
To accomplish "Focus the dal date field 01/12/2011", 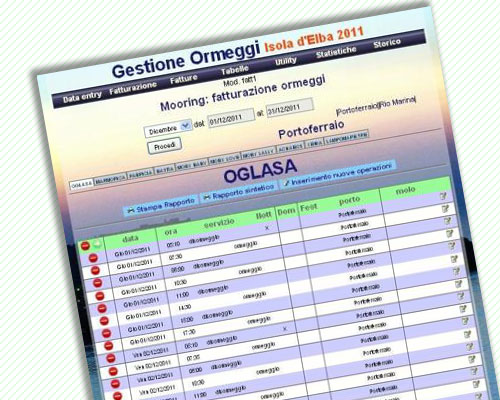I will (231, 118).
